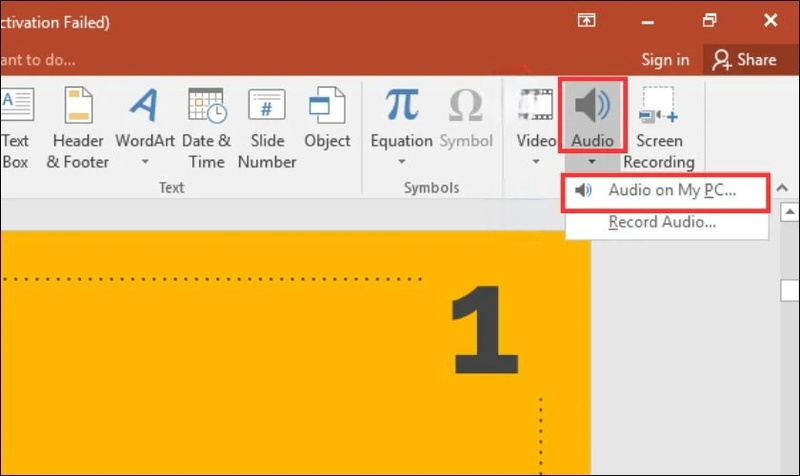Click the Video film-strip icon
Viewport: 800px width, 476px height.
coord(536,105)
